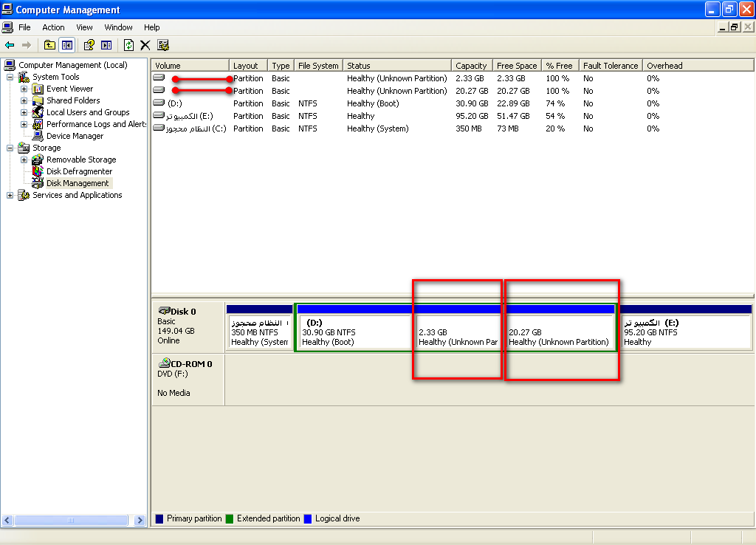Click the Up one level folder icon
756x545 pixels.
pos(49,45)
